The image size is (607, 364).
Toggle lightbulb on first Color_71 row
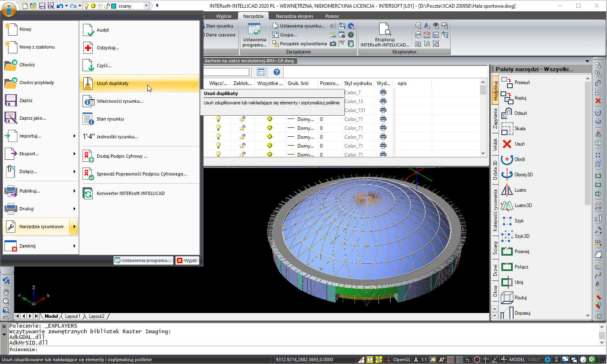(x=218, y=119)
